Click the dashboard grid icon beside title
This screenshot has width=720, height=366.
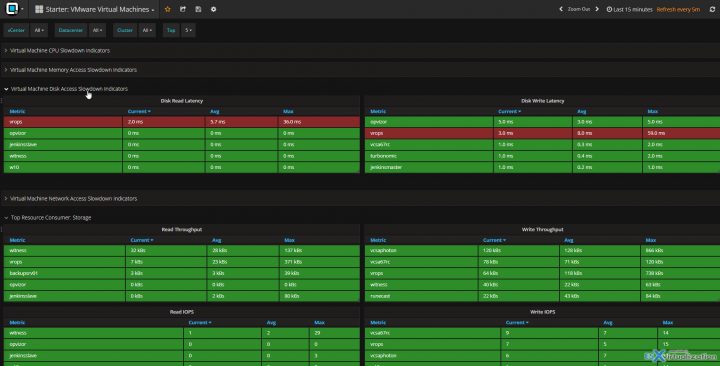tap(39, 9)
